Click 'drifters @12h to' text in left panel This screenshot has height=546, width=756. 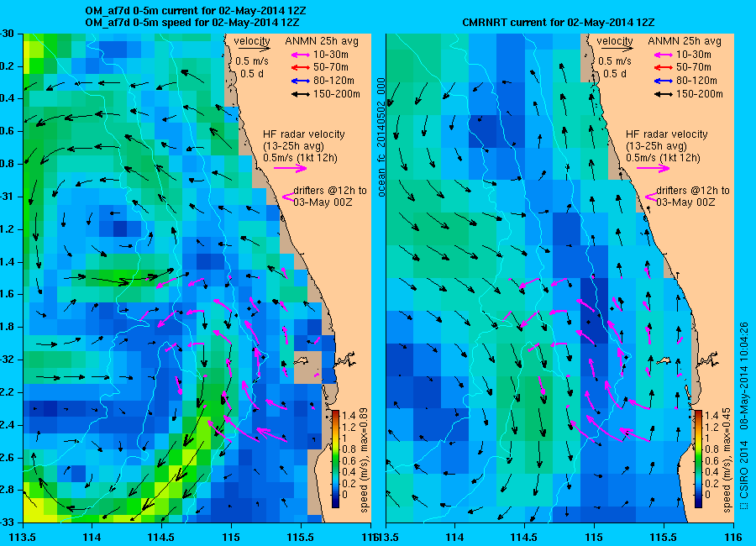tap(330, 191)
